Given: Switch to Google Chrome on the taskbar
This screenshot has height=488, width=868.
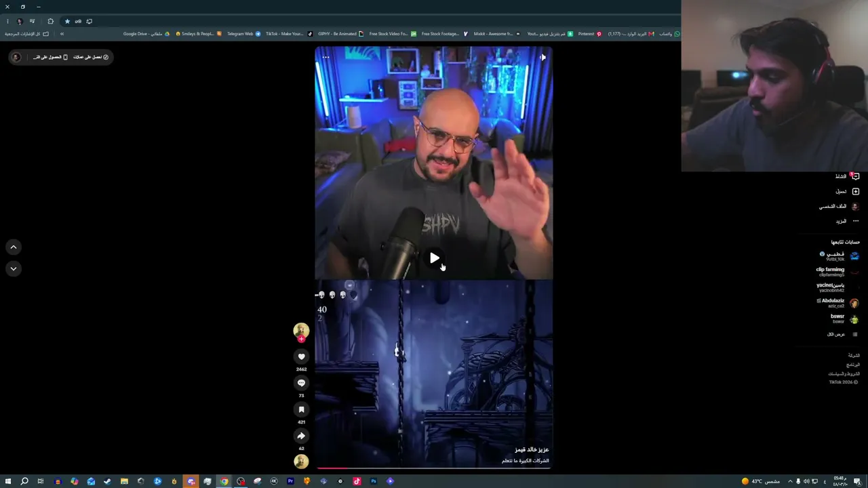Looking at the screenshot, I should point(224,481).
